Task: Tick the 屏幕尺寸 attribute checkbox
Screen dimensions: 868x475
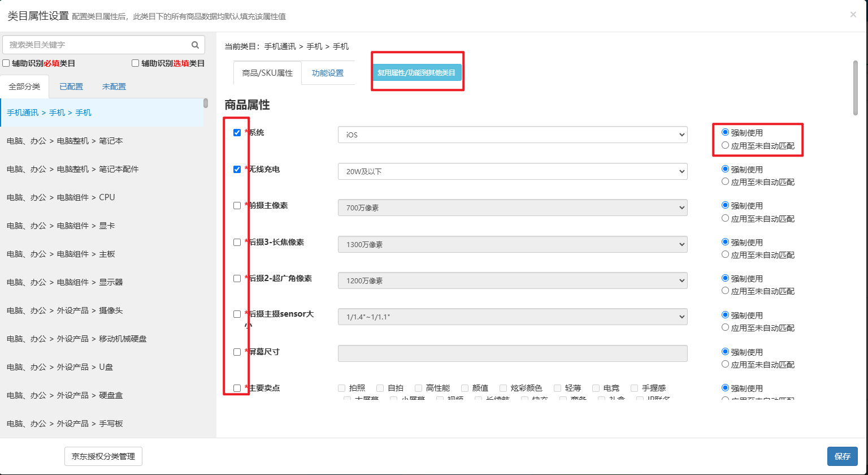Action: pyautogui.click(x=237, y=352)
